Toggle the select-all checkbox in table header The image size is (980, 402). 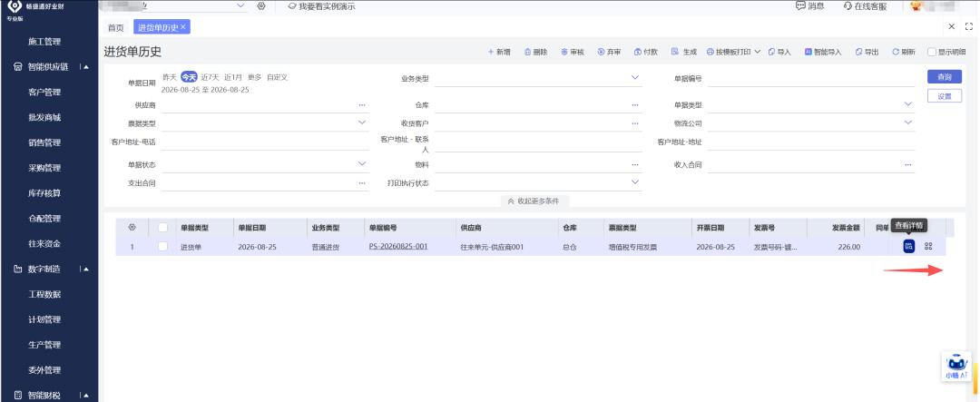[x=163, y=228]
